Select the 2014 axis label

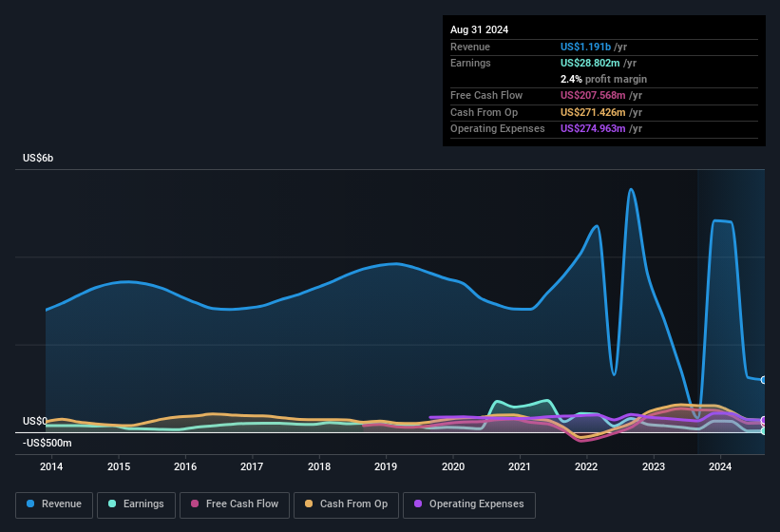click(51, 466)
